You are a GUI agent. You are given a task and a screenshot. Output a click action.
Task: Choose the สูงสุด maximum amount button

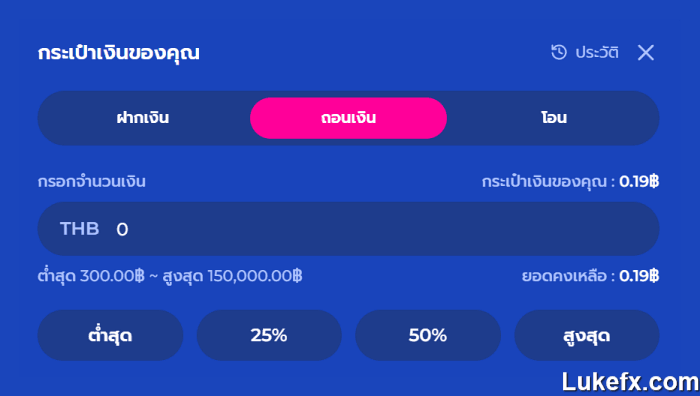(587, 335)
